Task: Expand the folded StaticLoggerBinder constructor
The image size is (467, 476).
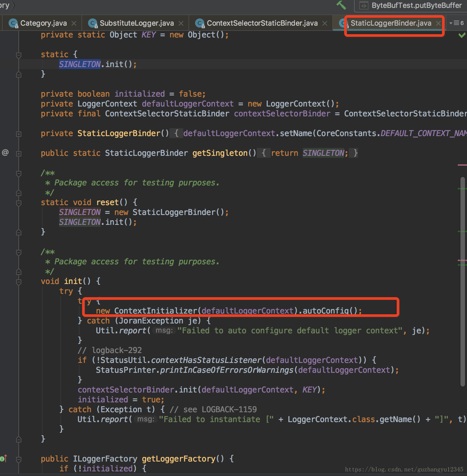Action: (19, 134)
